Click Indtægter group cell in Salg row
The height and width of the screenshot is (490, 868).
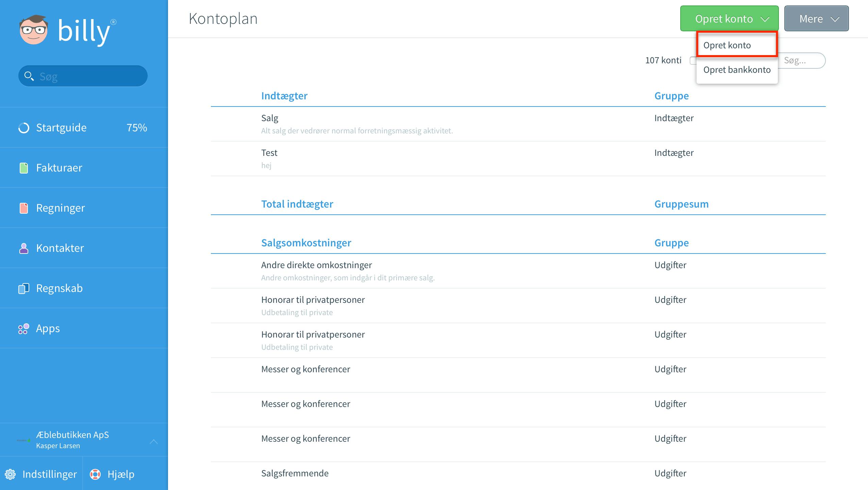point(674,118)
